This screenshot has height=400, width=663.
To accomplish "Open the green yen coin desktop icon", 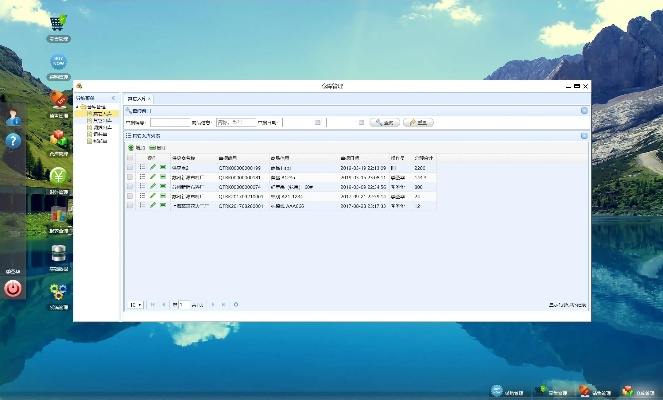I will click(x=58, y=176).
